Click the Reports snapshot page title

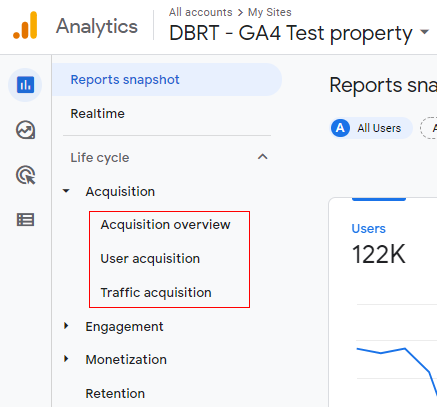[x=383, y=85]
